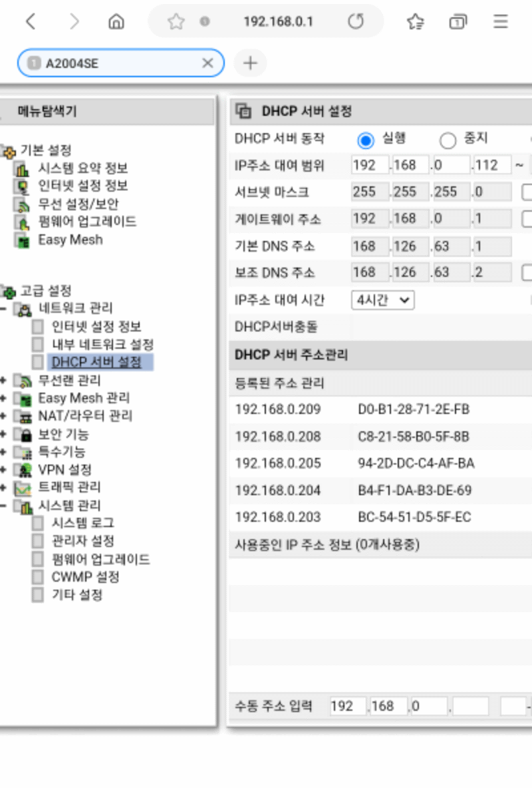Close the A2004SE tab

(x=207, y=63)
